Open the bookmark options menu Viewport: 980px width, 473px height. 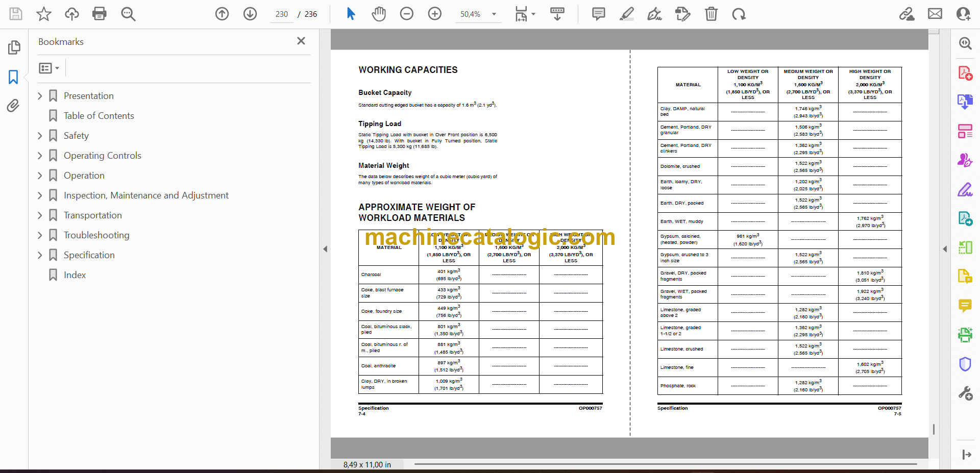(49, 68)
